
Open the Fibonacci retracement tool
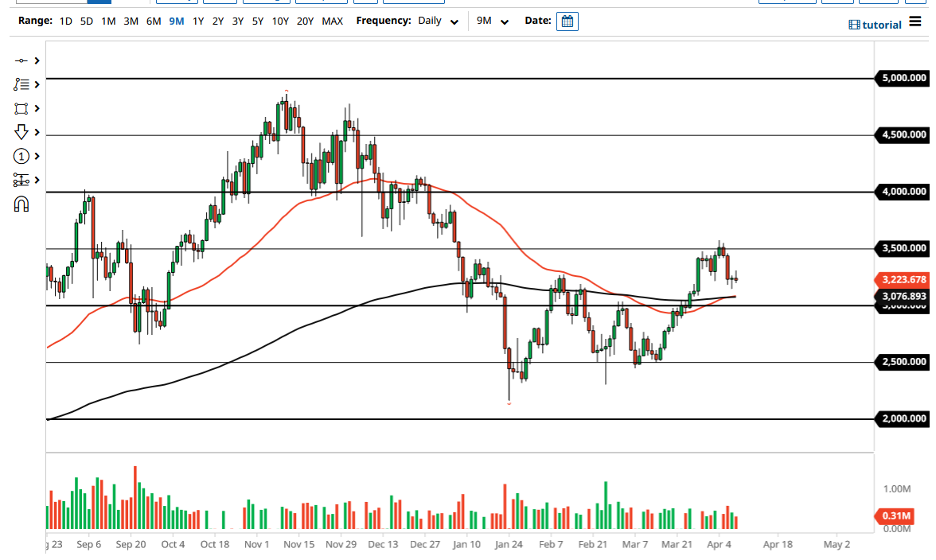[x=21, y=84]
